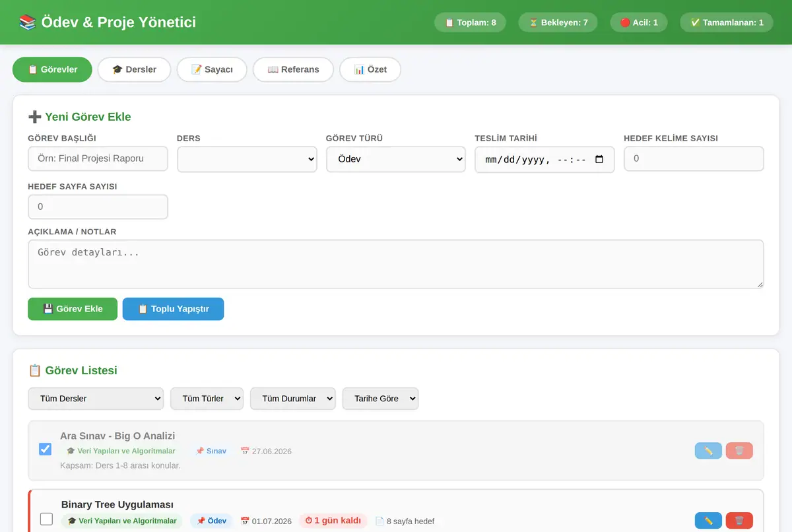
Task: Edit the Ara Sınav - Big O Analizi task
Action: pyautogui.click(x=708, y=451)
